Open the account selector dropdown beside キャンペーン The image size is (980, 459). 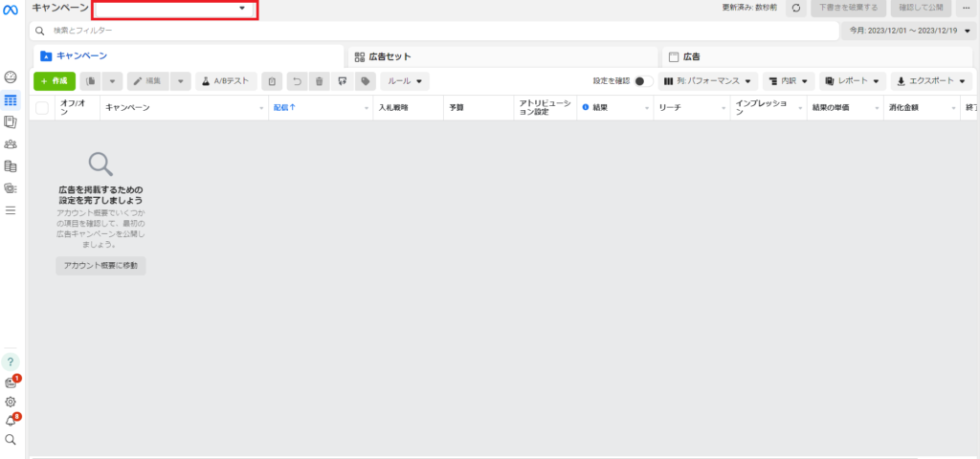click(x=174, y=9)
